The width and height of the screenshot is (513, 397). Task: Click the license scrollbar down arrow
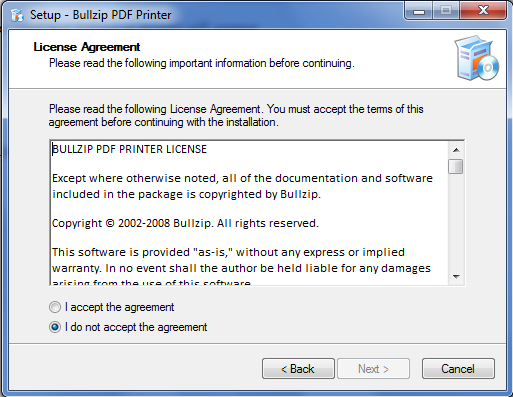[456, 277]
